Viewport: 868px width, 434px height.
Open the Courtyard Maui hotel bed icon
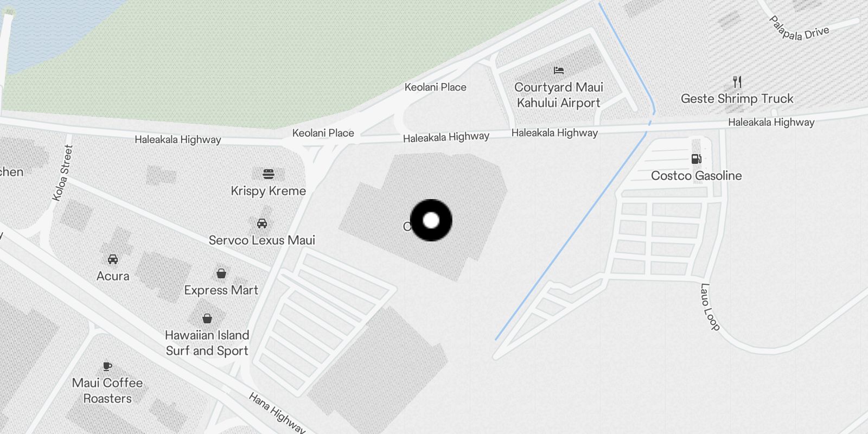[559, 70]
